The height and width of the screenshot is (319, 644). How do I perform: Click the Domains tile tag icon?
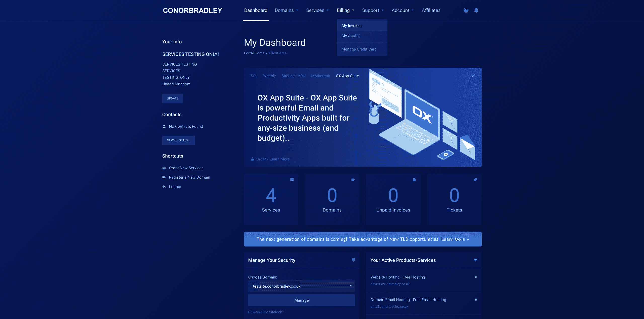click(353, 180)
